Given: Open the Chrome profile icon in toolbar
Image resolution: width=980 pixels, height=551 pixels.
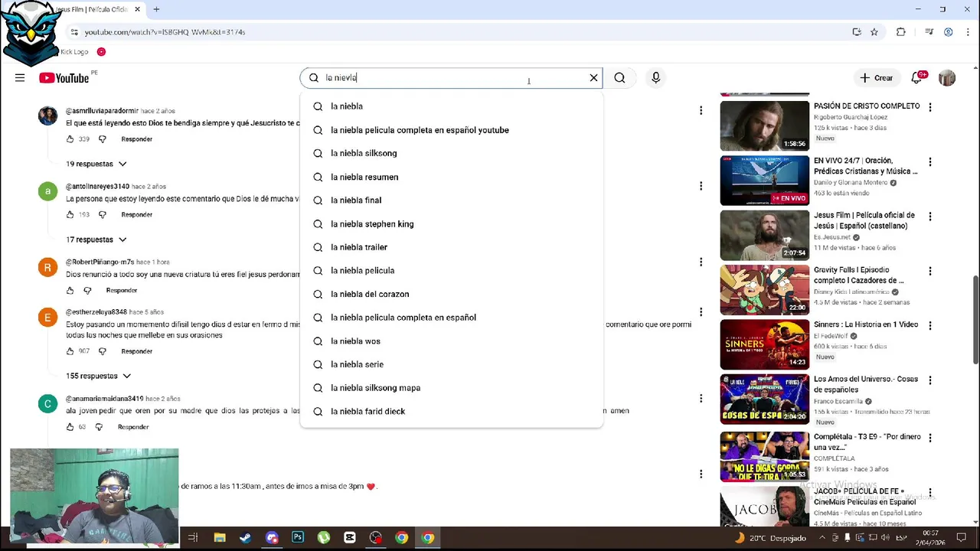Looking at the screenshot, I should point(949,32).
